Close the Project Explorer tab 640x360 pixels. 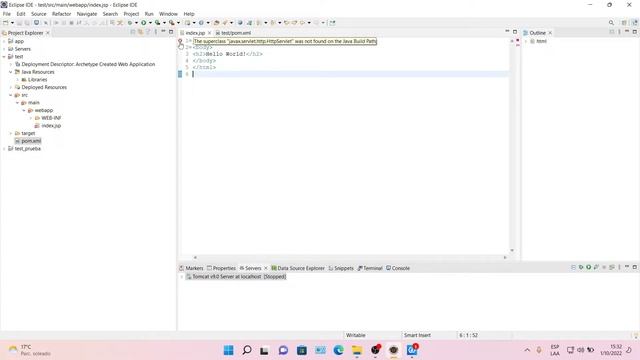pos(48,33)
